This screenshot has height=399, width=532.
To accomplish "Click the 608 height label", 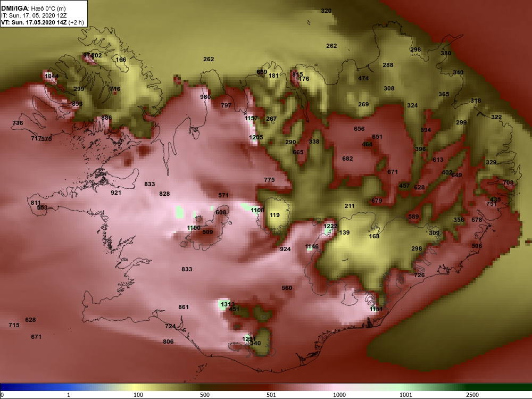I will click(221, 212).
